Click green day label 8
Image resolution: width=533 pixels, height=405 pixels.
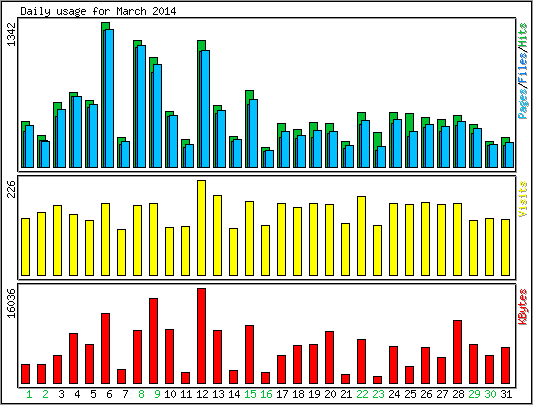[141, 394]
